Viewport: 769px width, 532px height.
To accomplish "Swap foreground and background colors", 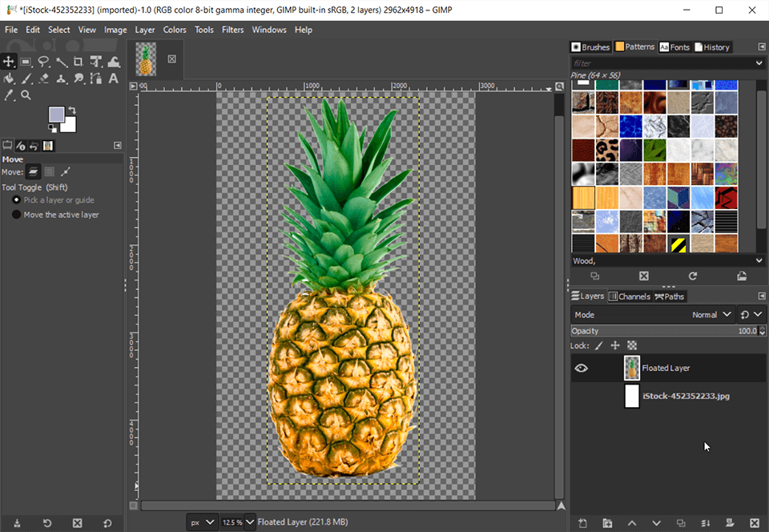I will (72, 110).
